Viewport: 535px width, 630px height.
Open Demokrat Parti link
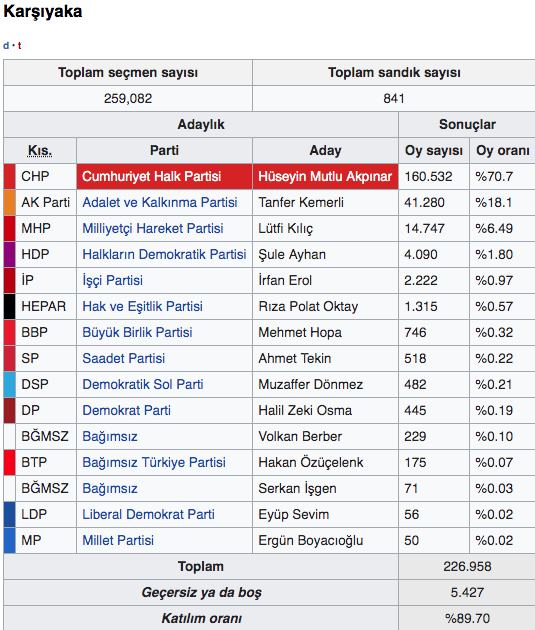(x=127, y=410)
